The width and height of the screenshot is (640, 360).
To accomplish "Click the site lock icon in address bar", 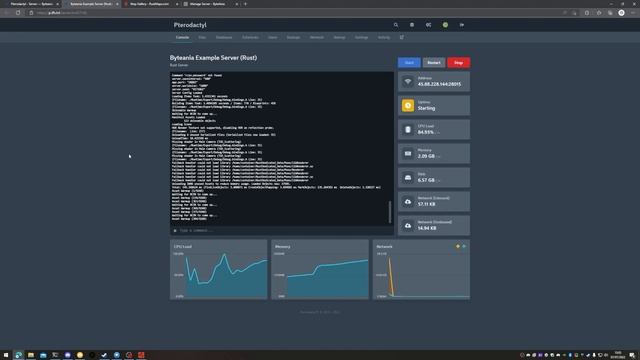I will (31, 13).
